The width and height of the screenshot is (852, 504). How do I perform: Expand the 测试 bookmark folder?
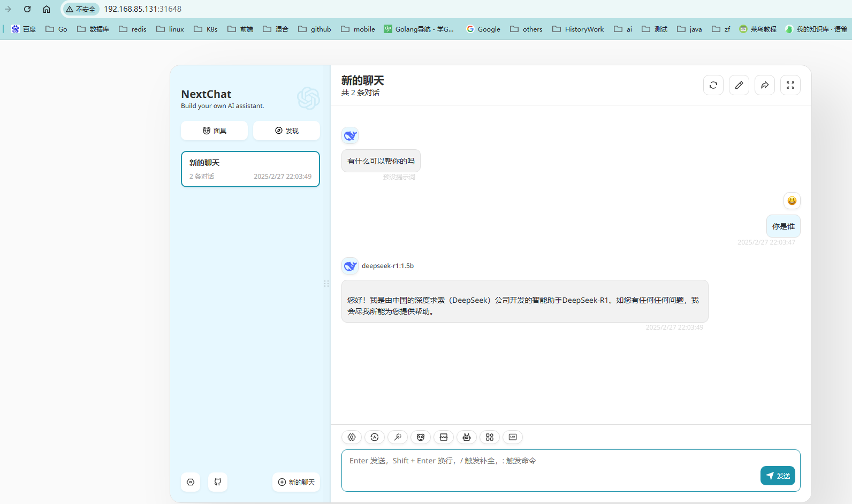(x=655, y=29)
